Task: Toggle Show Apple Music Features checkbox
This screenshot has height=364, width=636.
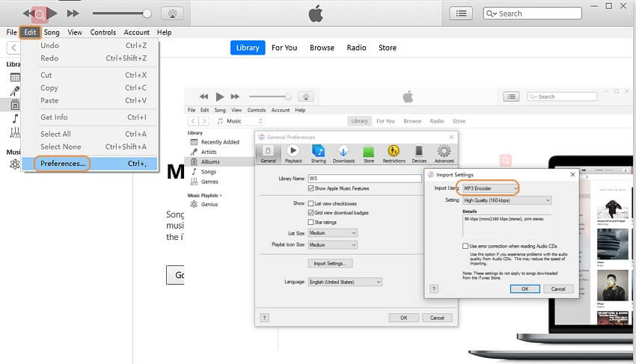Action: [x=311, y=188]
